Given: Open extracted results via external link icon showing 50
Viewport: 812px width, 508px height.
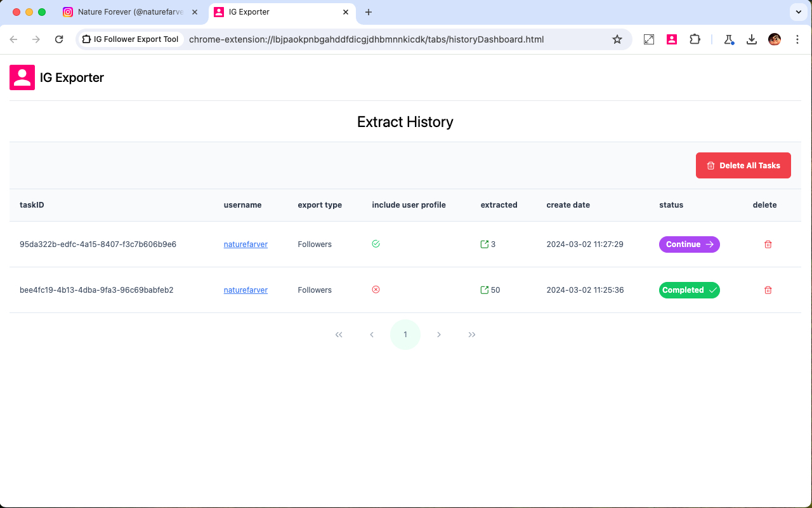Looking at the screenshot, I should coord(484,290).
